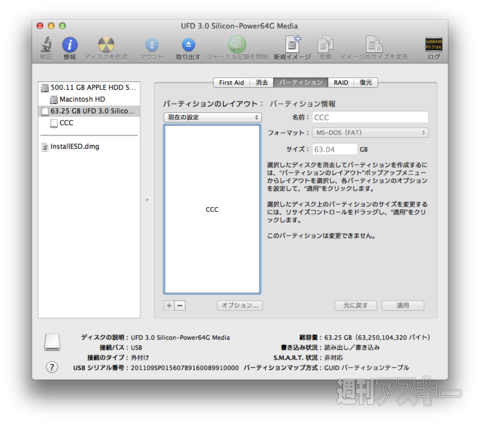The image size is (480, 424).
Task: Click the Options (オプション...) button
Action: click(x=240, y=305)
